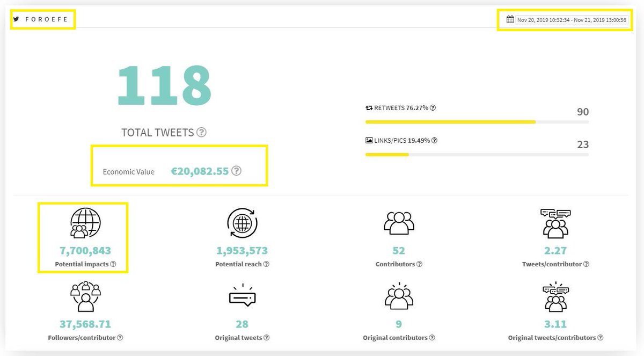This screenshot has height=356, width=644.
Task: Click help icon next to TOTAL TWEETS
Action: 201,132
